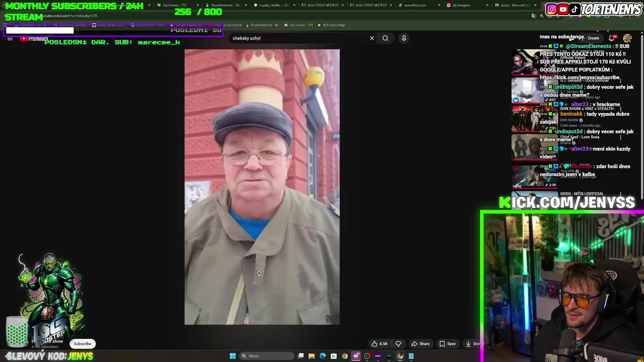Viewport: 644px width, 362px height.
Task: Open options menu for GOGO - MYSLI video
Action: [620, 194]
